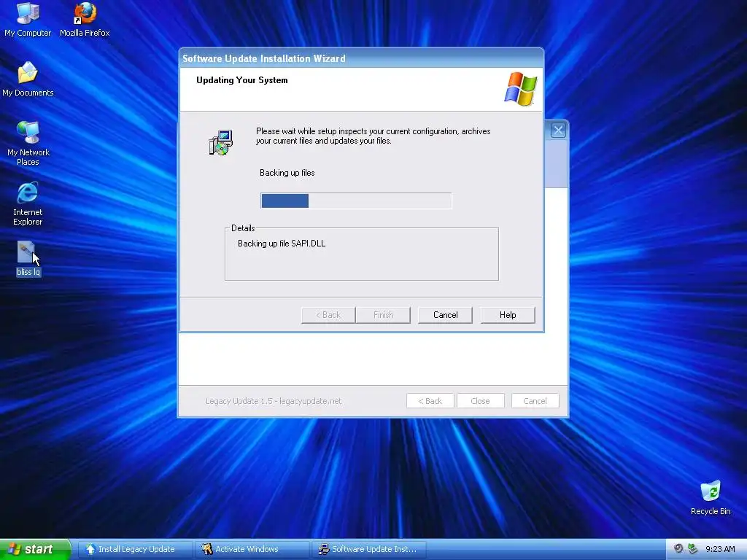
Task: Select the My Network Places icon
Action: tap(28, 144)
